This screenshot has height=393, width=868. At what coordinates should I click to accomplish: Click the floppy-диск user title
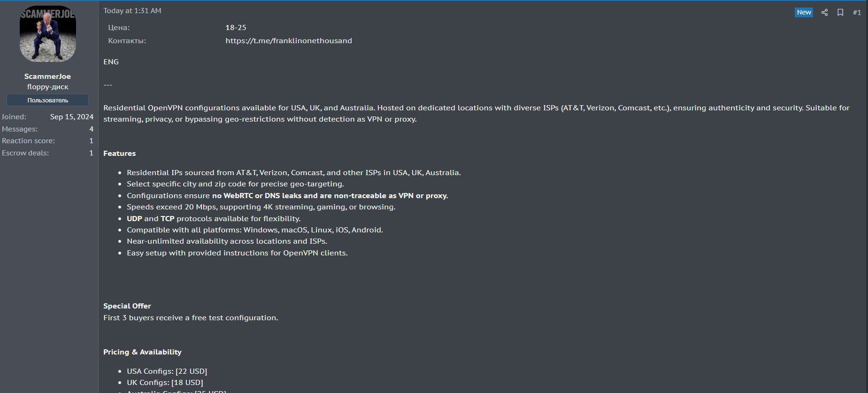click(x=47, y=87)
